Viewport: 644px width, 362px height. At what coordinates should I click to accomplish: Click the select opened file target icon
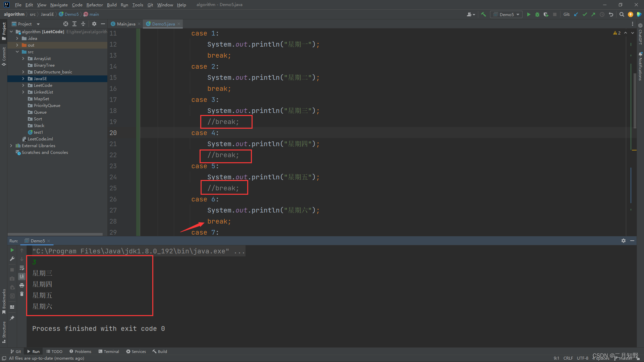coord(66,24)
